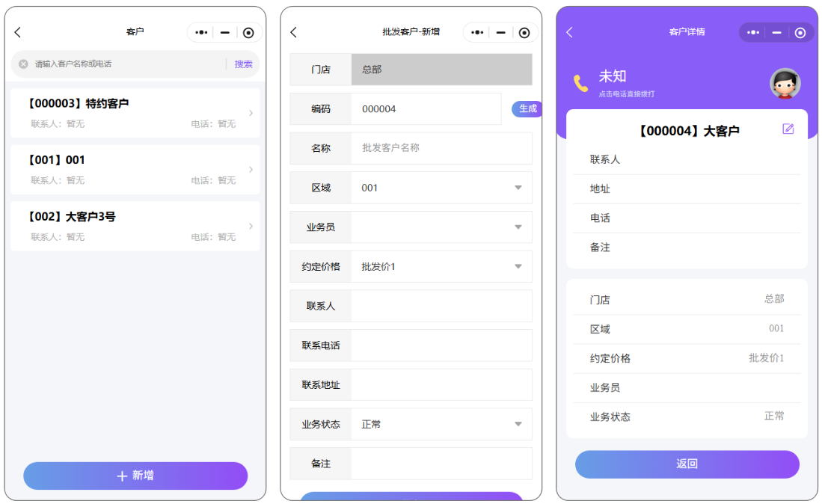Click the 联系人 row in 客户详情
This screenshot has width=822, height=504.
(687, 159)
